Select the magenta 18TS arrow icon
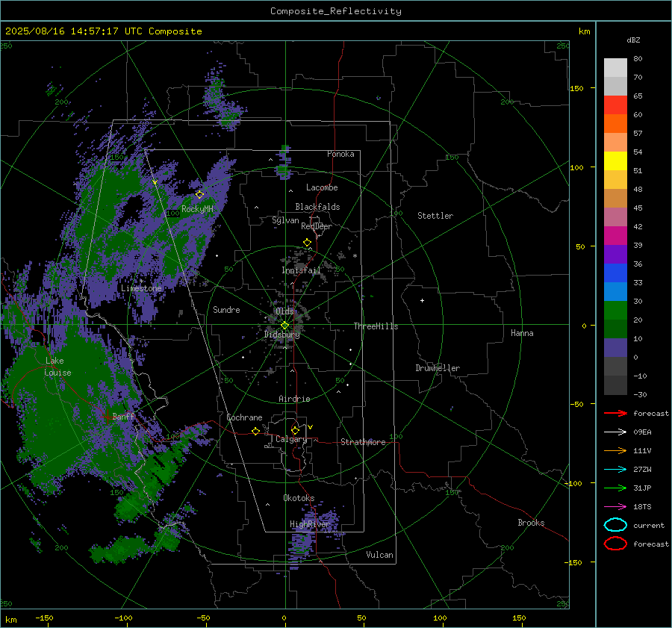672x628 pixels. 615,507
